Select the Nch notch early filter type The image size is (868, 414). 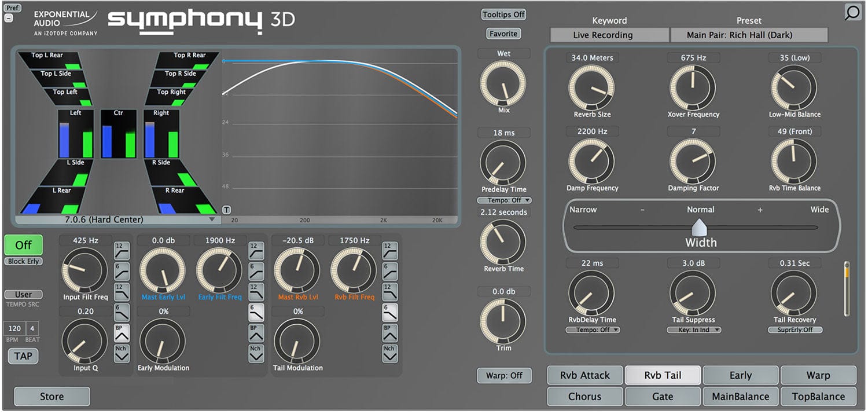point(256,353)
